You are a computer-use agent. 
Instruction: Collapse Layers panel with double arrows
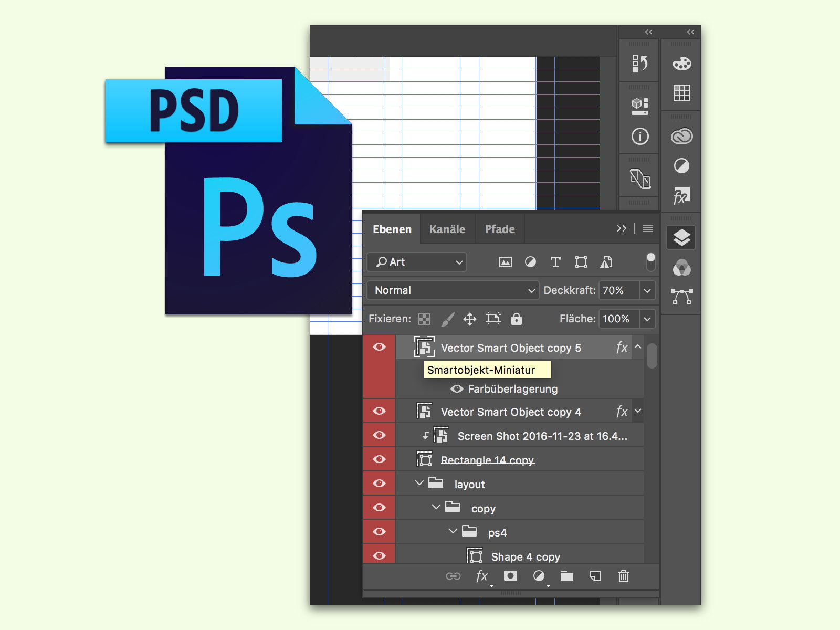point(622,228)
